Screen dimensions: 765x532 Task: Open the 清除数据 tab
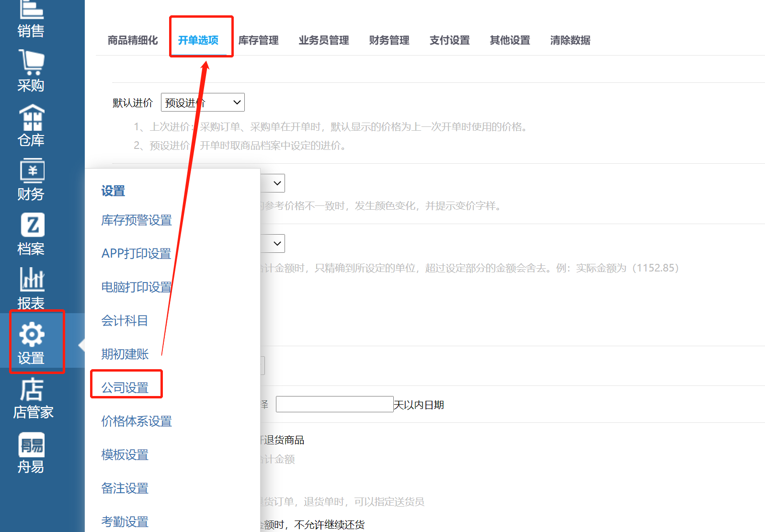point(571,40)
